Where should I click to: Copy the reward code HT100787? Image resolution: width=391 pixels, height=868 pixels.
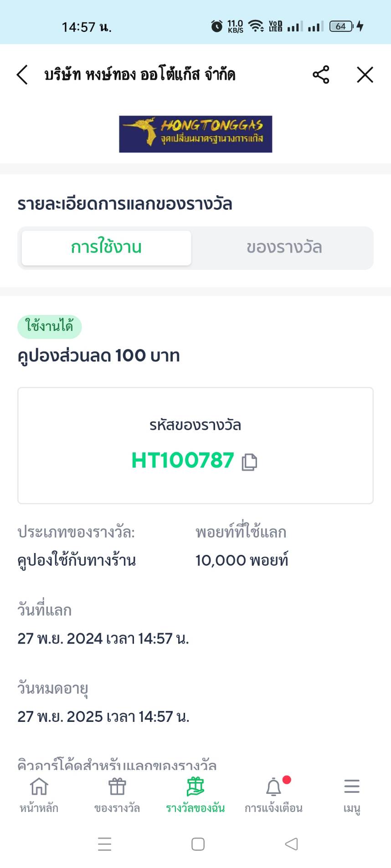pos(249,462)
